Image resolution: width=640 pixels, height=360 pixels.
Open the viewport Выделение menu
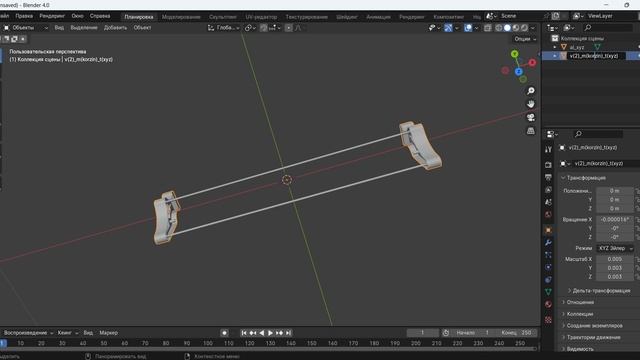(84, 28)
